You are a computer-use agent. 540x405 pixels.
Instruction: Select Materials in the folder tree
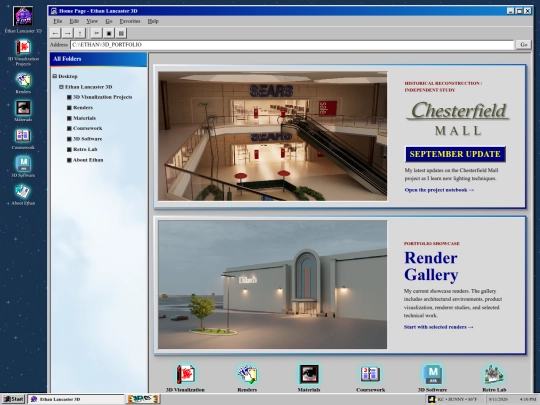point(81,118)
